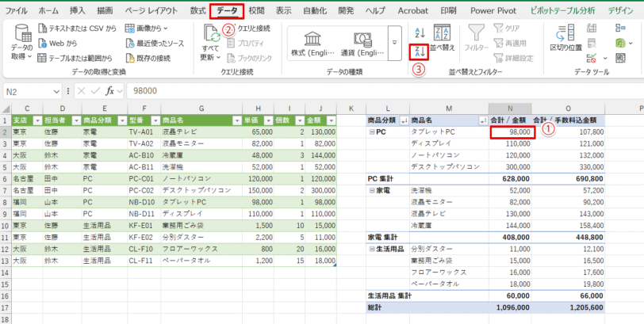This screenshot has width=644, height=324.
Task: Select テーブルまたは範囲から option
Action: 75,59
